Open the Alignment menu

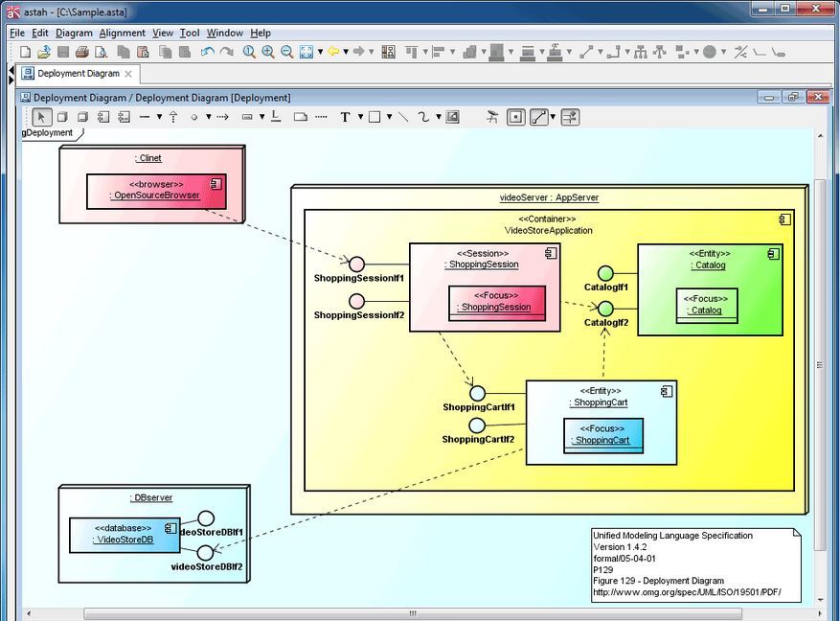click(122, 33)
